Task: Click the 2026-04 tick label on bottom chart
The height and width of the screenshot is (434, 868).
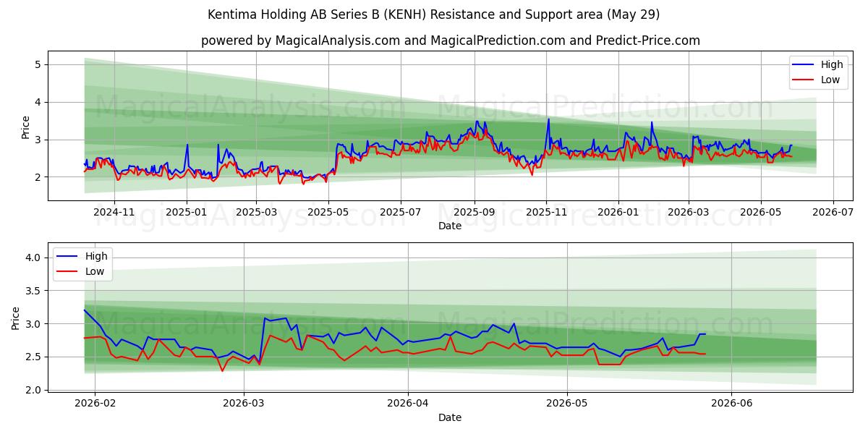Action: (x=408, y=405)
